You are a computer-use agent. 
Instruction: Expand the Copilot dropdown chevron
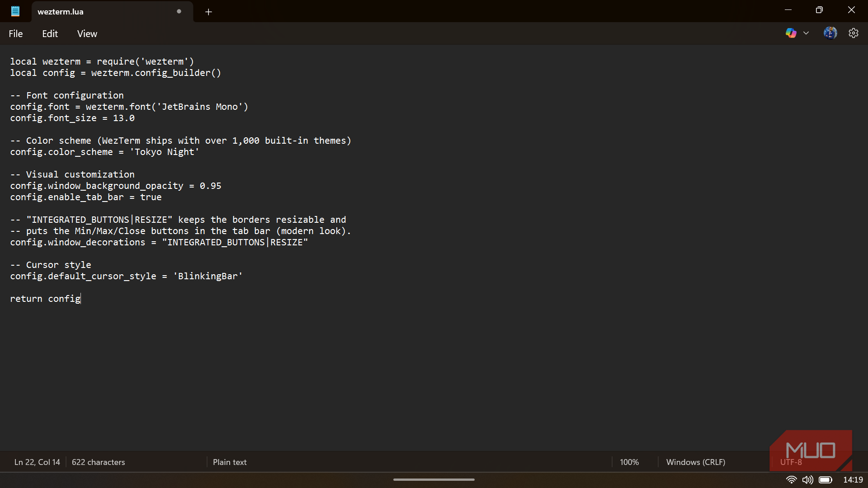806,33
